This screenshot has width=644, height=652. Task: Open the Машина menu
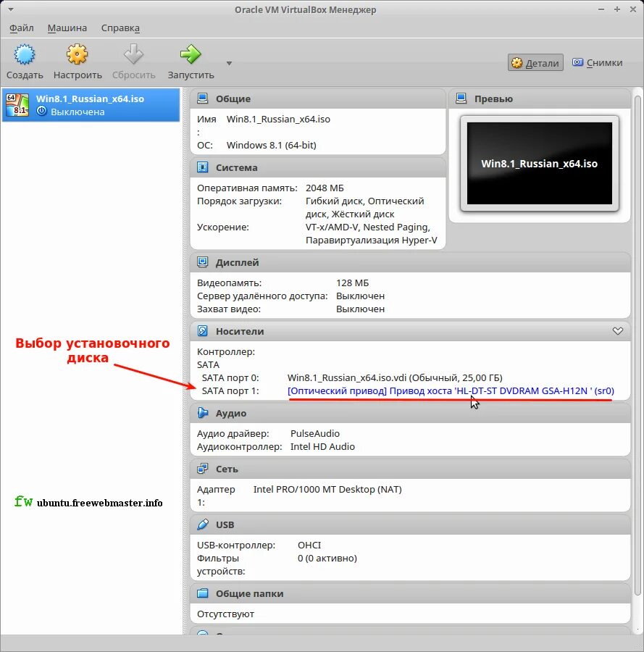[x=67, y=28]
